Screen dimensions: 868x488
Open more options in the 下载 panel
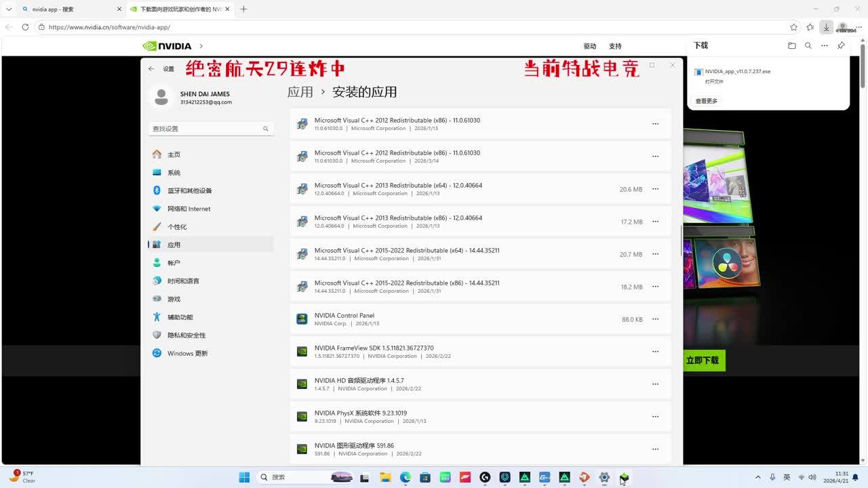click(825, 45)
